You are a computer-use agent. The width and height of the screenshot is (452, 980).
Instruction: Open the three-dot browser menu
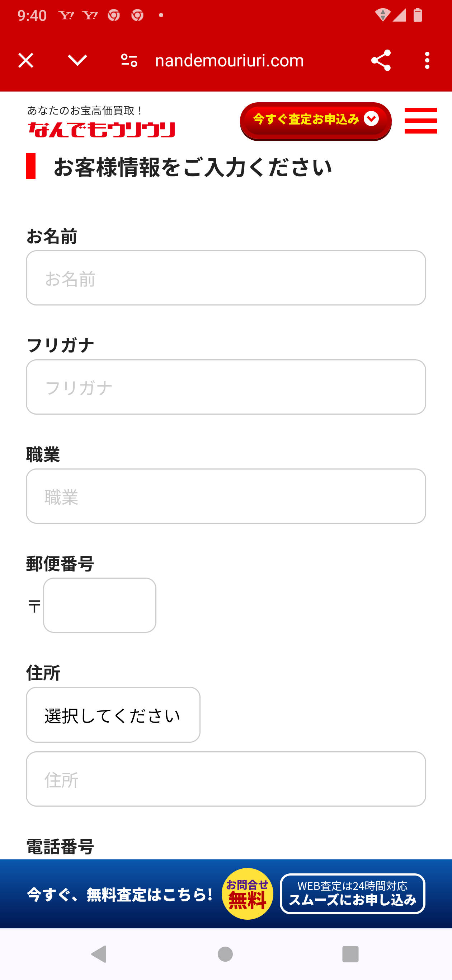click(427, 61)
